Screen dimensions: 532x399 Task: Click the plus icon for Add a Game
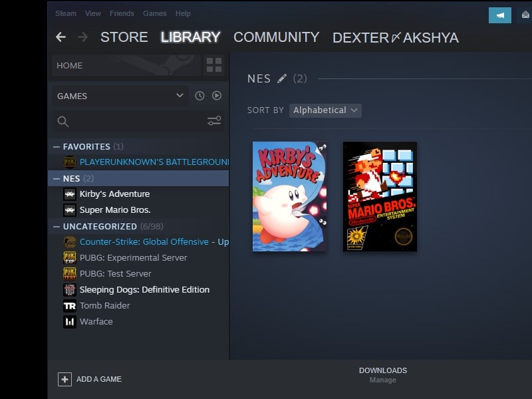pyautogui.click(x=65, y=379)
